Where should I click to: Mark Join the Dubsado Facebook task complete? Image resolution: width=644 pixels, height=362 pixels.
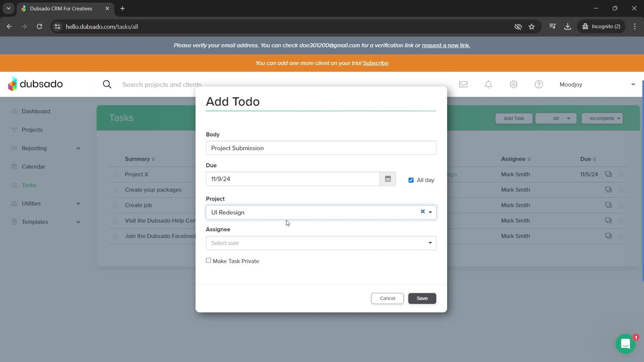[x=115, y=236]
